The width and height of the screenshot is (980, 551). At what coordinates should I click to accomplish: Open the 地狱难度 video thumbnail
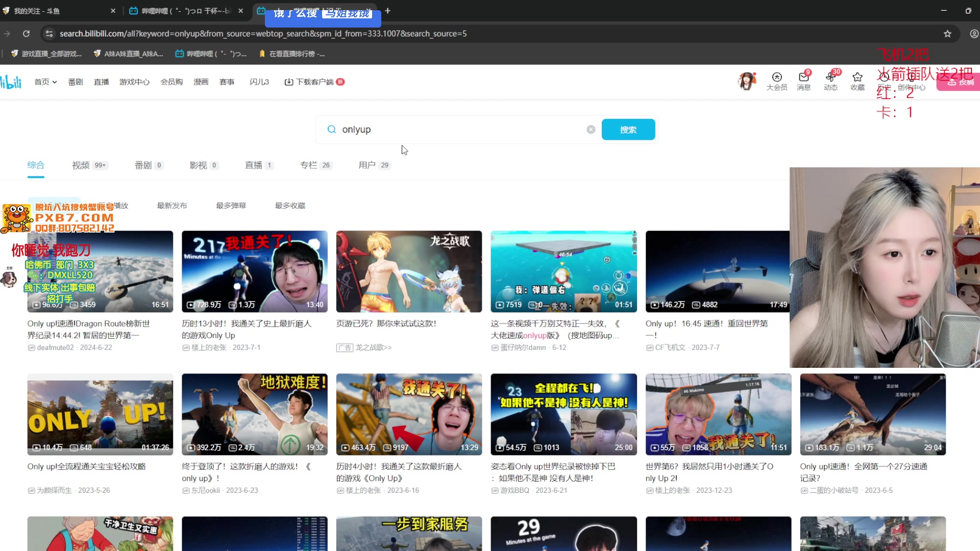[x=255, y=414]
